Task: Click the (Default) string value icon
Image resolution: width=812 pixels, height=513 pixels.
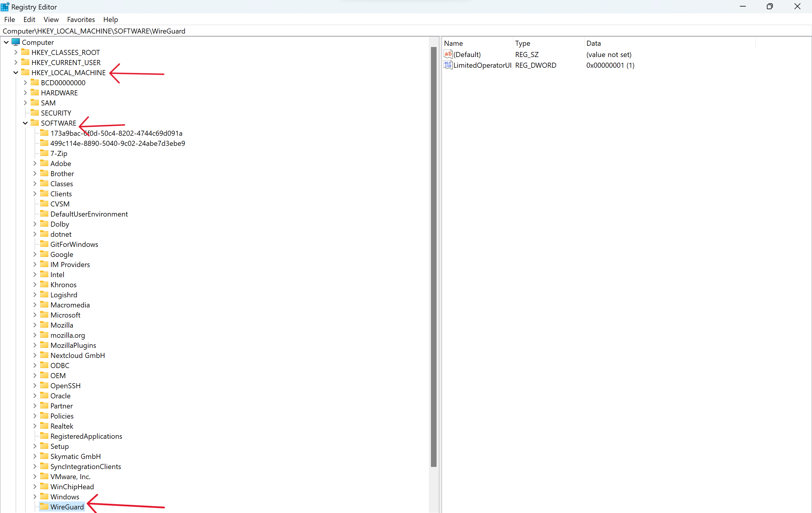Action: coord(448,54)
